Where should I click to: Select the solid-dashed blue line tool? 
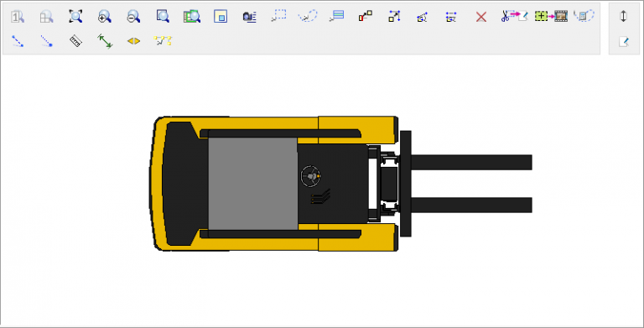click(x=18, y=41)
